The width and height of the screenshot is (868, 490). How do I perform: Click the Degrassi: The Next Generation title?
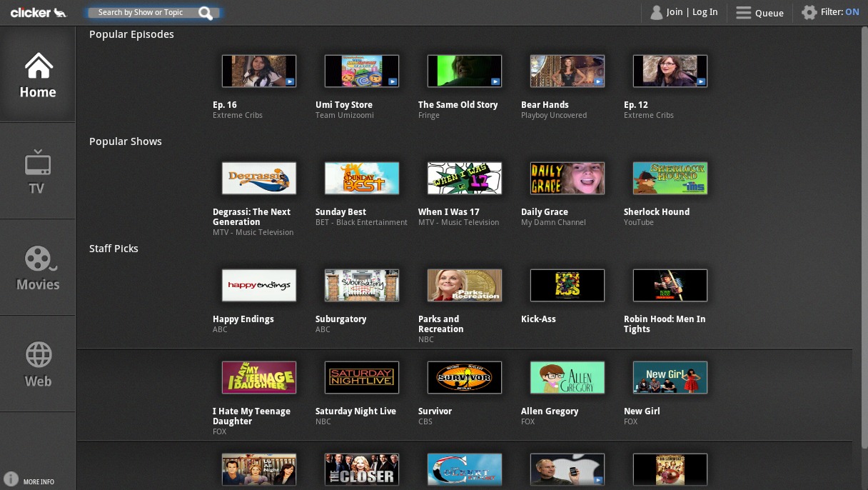click(251, 217)
